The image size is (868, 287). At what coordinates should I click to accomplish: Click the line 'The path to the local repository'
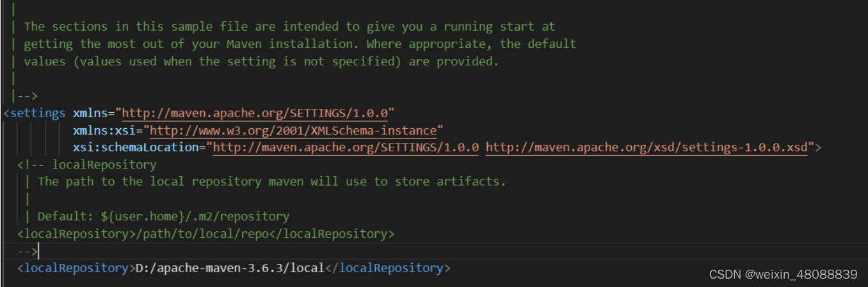click(271, 181)
